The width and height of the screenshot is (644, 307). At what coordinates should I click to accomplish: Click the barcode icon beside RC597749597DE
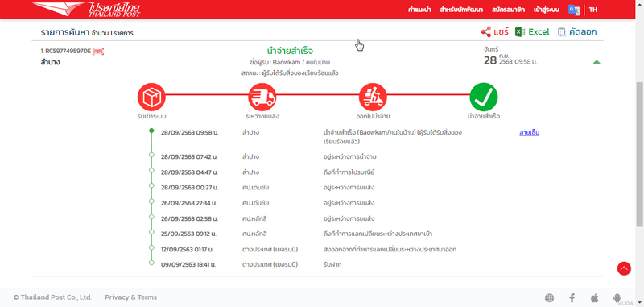click(98, 52)
